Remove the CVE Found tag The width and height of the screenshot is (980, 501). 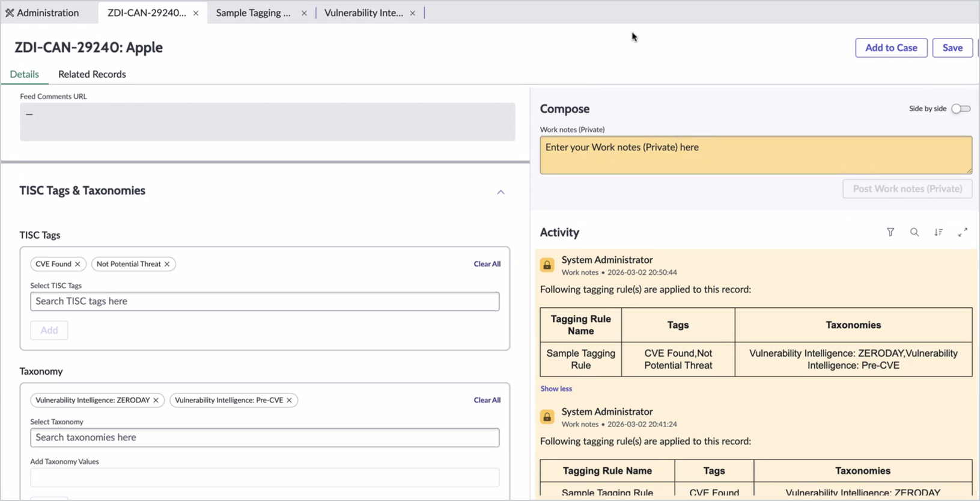point(78,264)
